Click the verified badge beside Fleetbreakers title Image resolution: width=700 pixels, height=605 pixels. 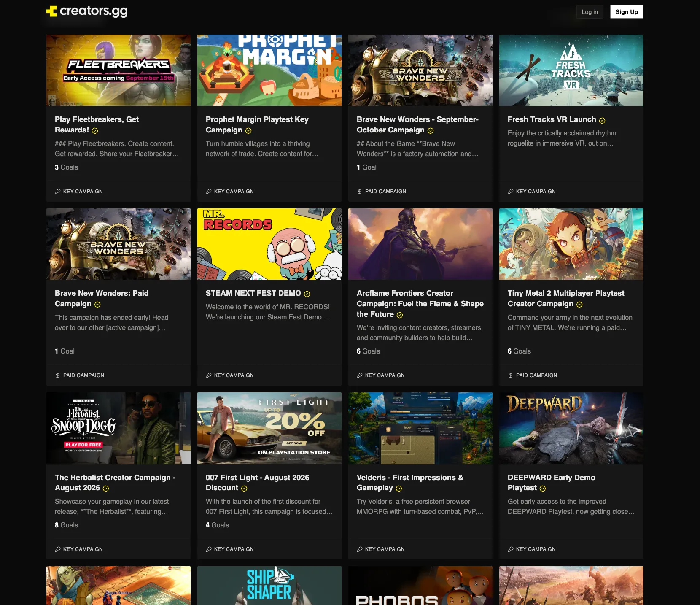point(95,131)
